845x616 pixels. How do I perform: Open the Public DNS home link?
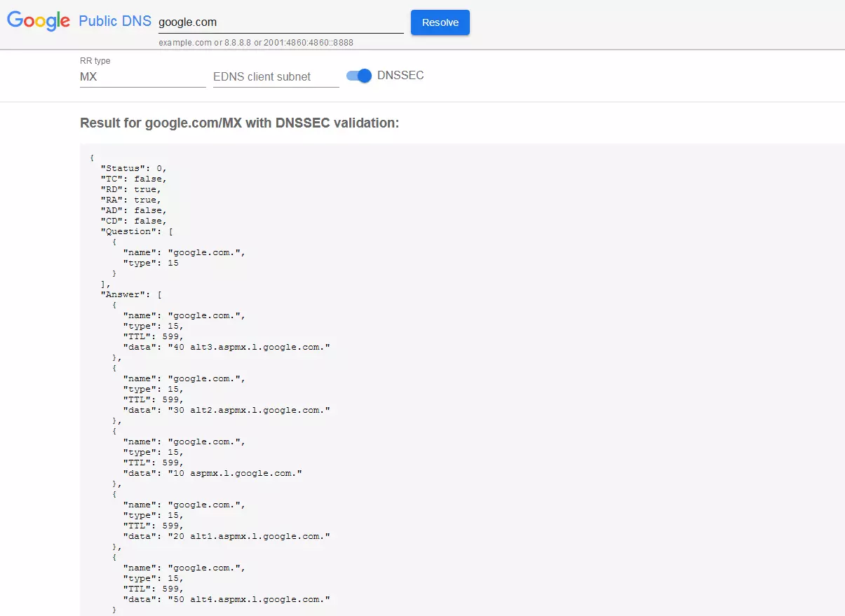tap(115, 21)
